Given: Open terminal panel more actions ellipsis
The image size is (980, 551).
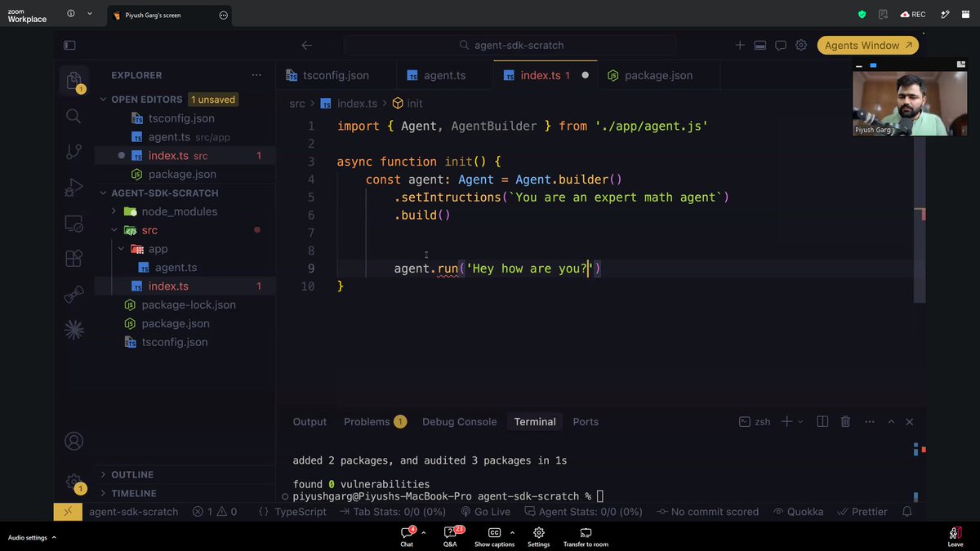Looking at the screenshot, I should coord(868,422).
